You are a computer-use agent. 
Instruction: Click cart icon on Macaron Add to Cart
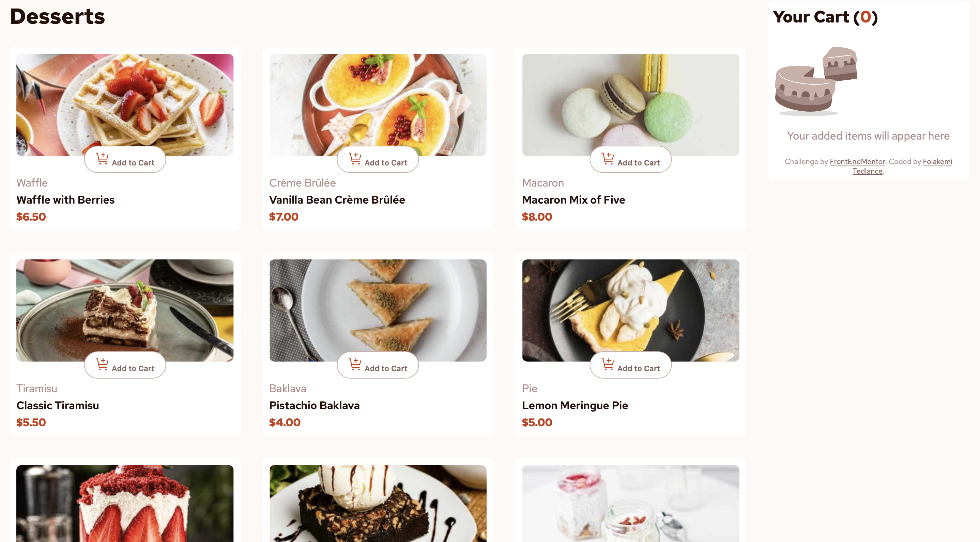click(608, 158)
